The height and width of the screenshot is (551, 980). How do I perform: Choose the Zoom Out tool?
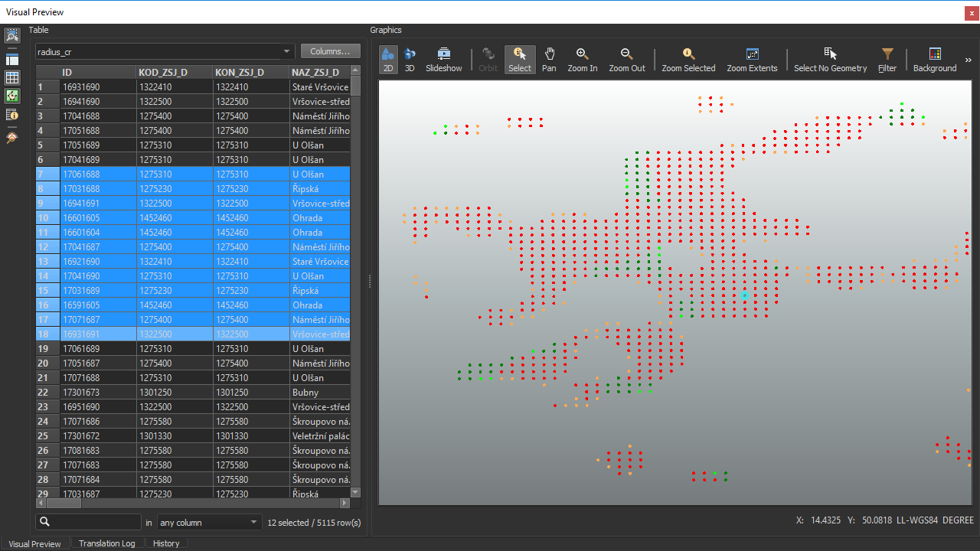click(x=627, y=60)
